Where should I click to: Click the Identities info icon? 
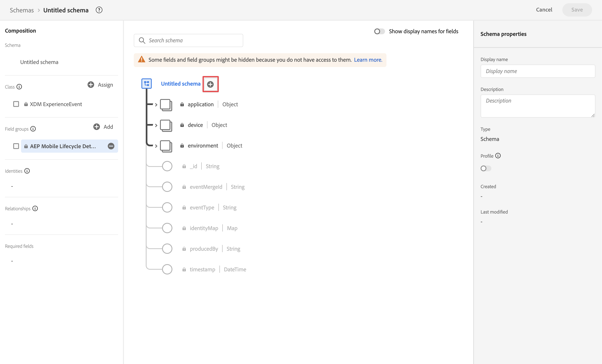[x=27, y=171]
